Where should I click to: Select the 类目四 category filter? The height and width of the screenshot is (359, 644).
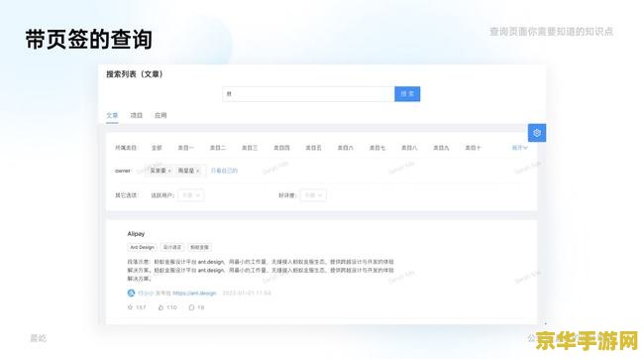click(281, 148)
